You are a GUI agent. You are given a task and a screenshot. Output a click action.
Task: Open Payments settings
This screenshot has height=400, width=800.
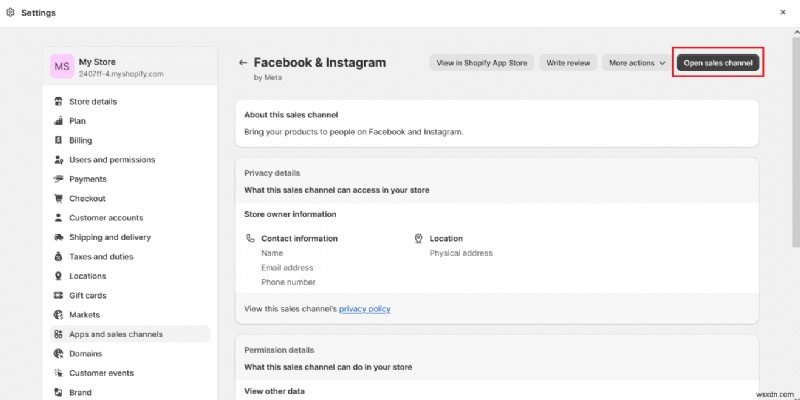[x=130, y=179]
